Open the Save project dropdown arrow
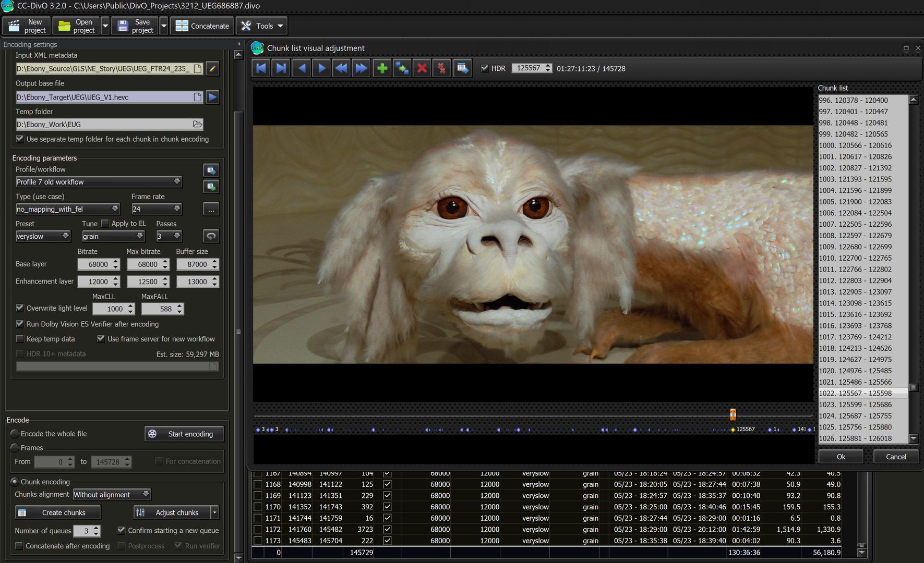Viewport: 924px width, 563px height. [x=163, y=26]
